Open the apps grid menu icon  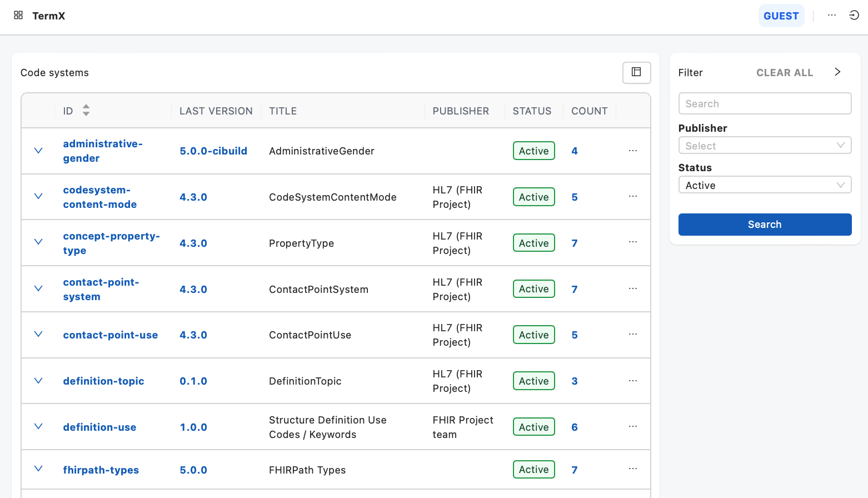(18, 16)
